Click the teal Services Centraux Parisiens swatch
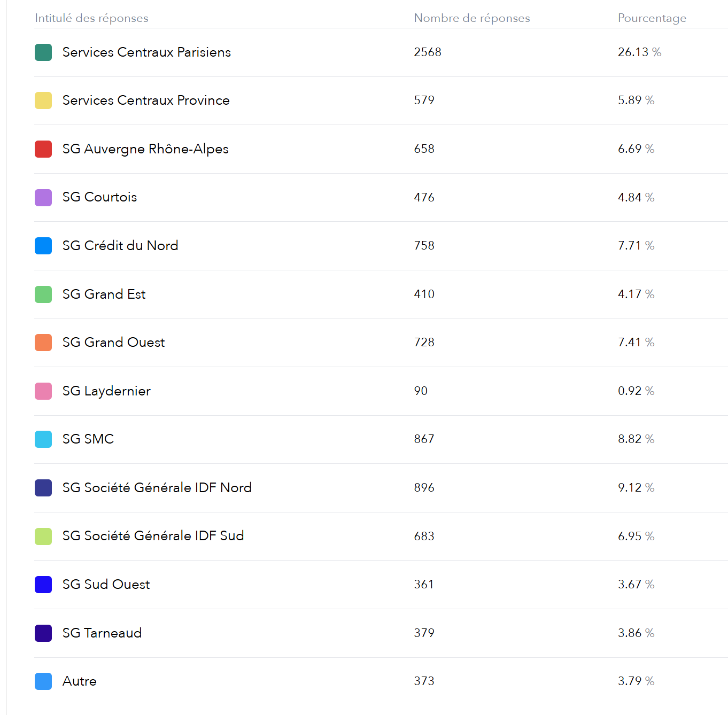Viewport: 728px width, 715px height. tap(43, 52)
